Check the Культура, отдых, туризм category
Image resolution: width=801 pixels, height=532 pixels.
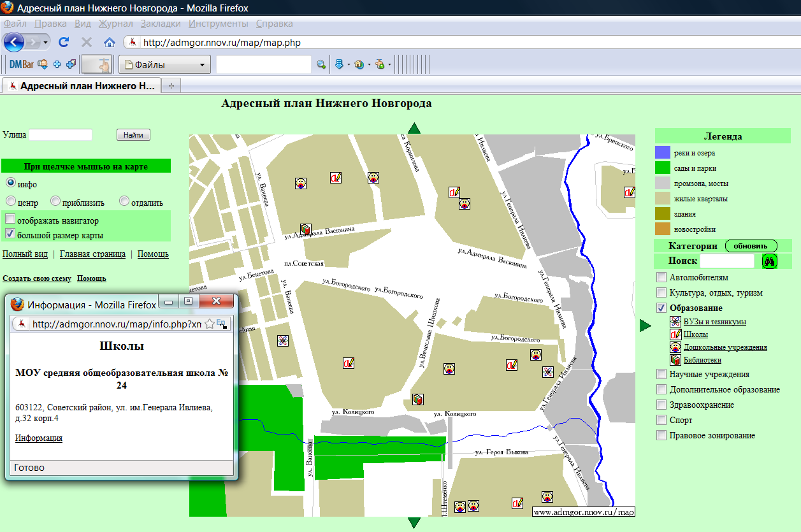coord(661,292)
